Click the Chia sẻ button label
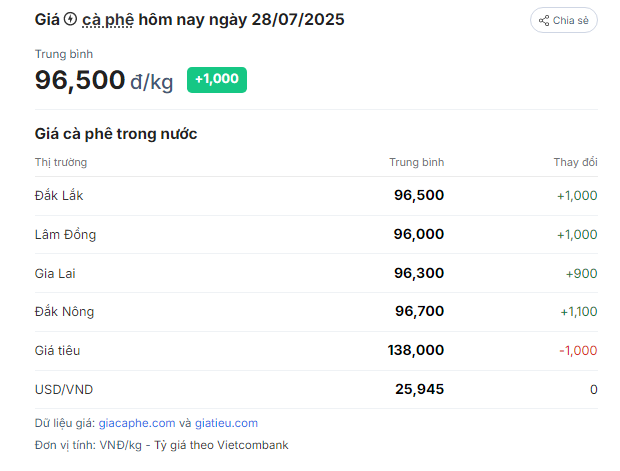Screen dimensions: 620x471 (571, 21)
